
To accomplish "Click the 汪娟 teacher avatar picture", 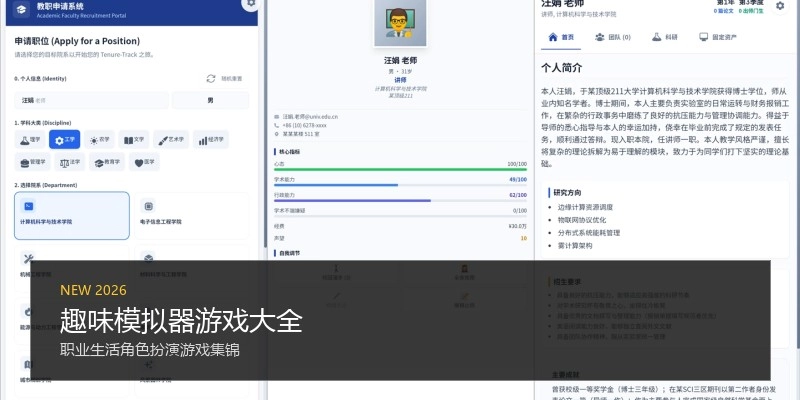I will pyautogui.click(x=400, y=22).
